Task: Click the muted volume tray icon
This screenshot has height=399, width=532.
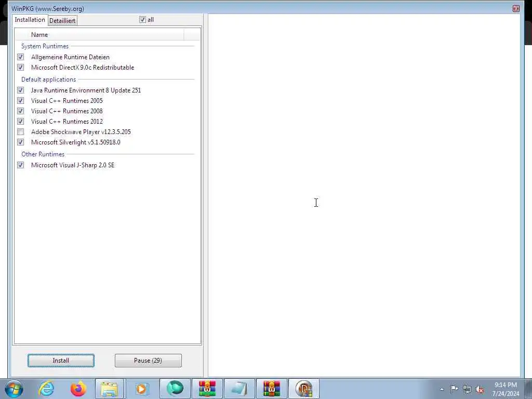Action: [480, 390]
